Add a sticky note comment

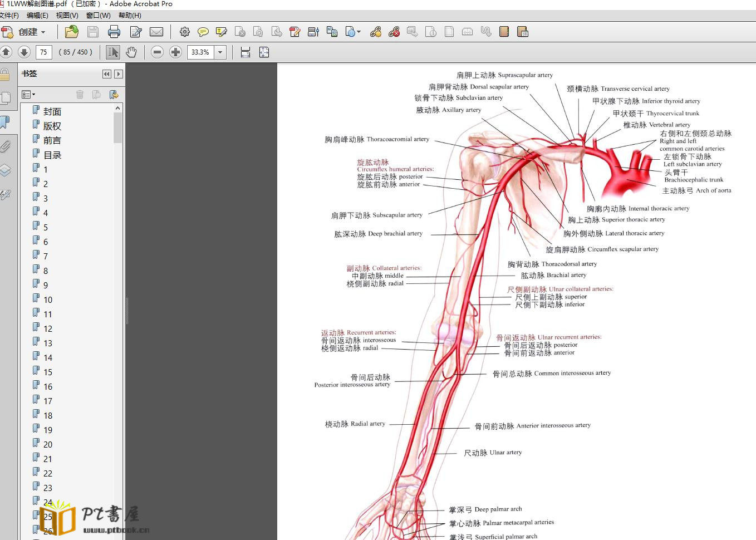(x=203, y=32)
